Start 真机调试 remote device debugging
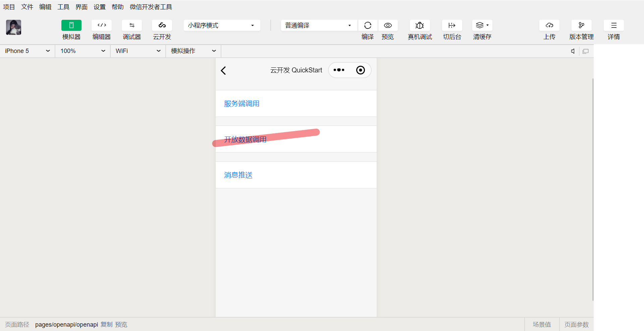 click(420, 25)
